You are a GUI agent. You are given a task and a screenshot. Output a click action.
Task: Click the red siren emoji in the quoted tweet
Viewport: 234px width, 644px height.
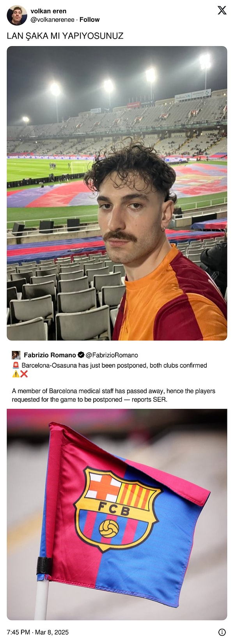[x=16, y=365]
